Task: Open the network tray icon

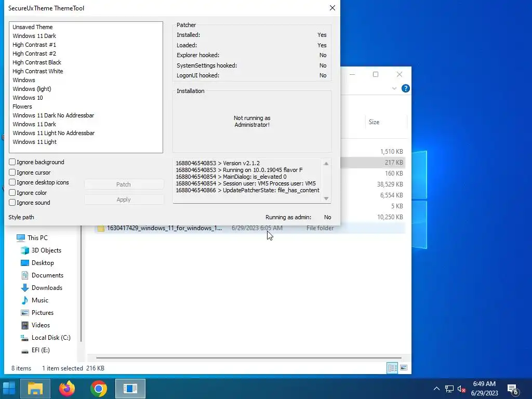Action: point(449,389)
